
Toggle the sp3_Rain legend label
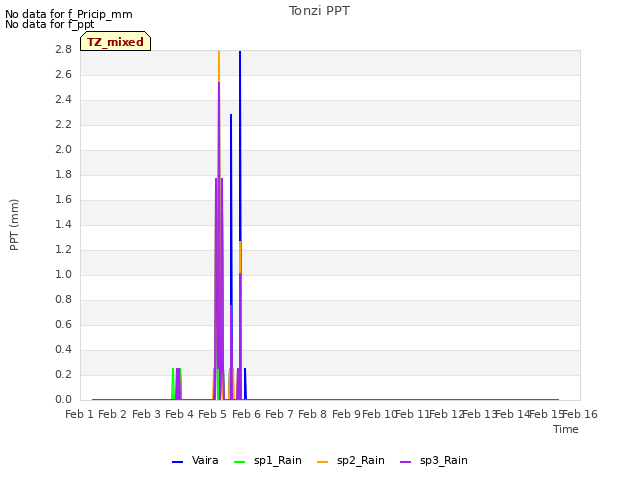tap(444, 460)
